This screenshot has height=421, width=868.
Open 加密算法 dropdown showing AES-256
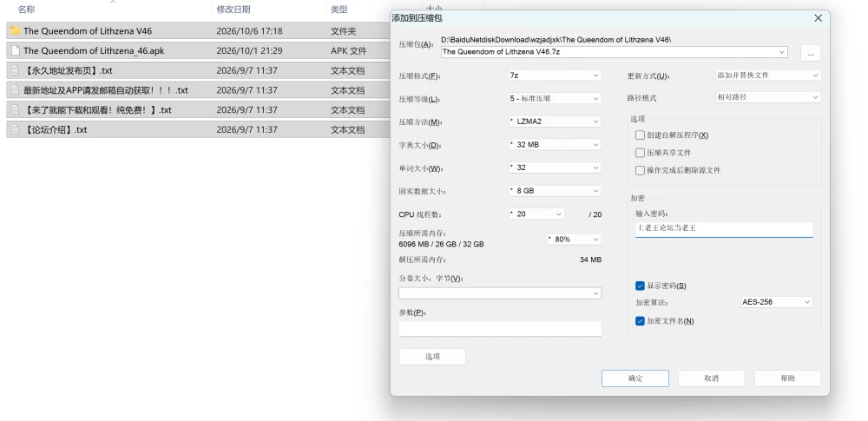(777, 302)
